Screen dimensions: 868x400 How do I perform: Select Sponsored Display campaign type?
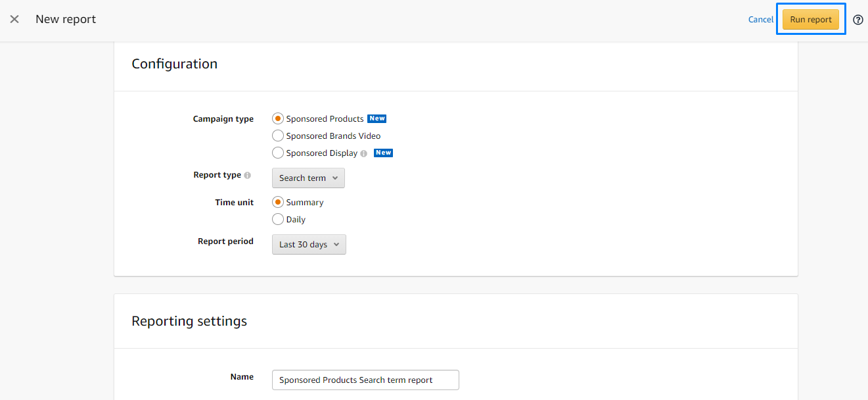click(x=278, y=153)
